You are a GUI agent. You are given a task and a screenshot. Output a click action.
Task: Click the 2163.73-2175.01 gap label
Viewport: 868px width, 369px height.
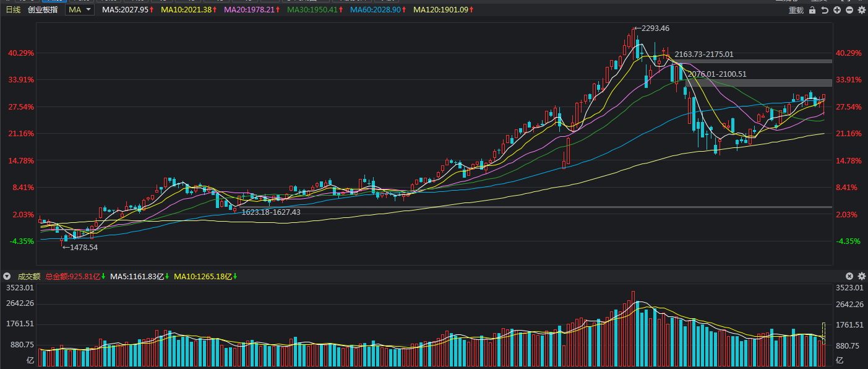coord(704,54)
